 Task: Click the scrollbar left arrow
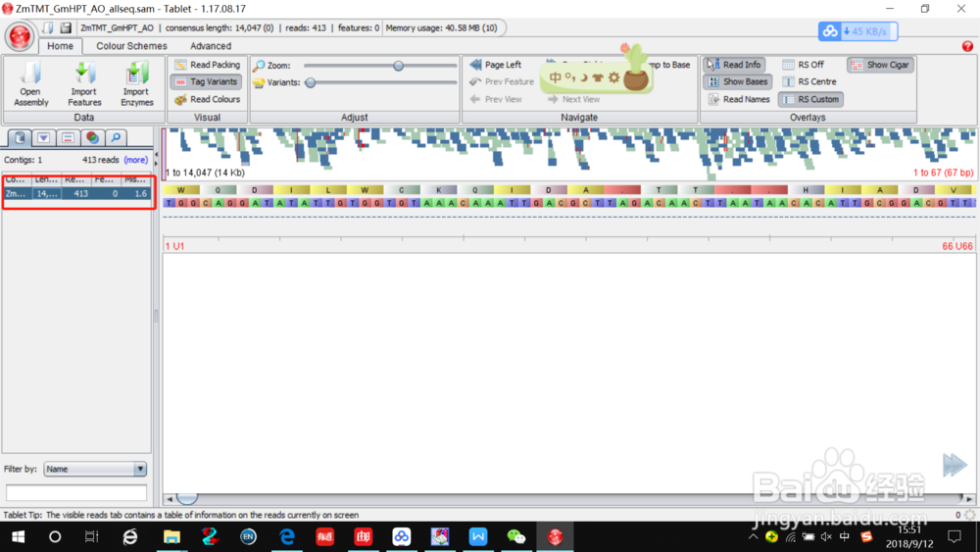(x=170, y=499)
